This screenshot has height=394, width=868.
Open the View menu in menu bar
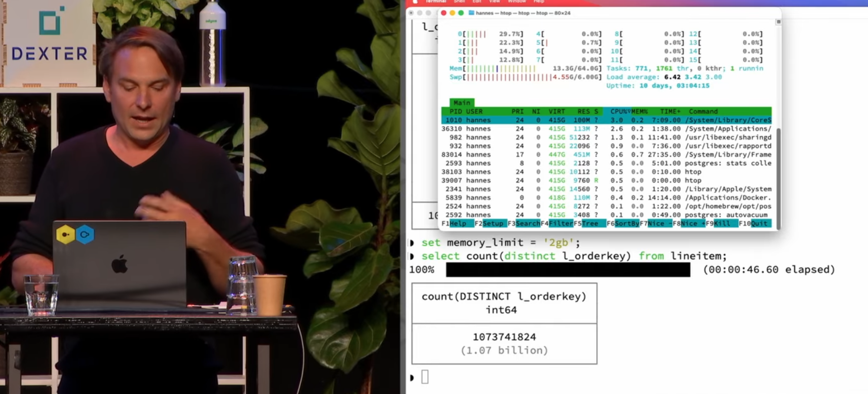(x=494, y=2)
